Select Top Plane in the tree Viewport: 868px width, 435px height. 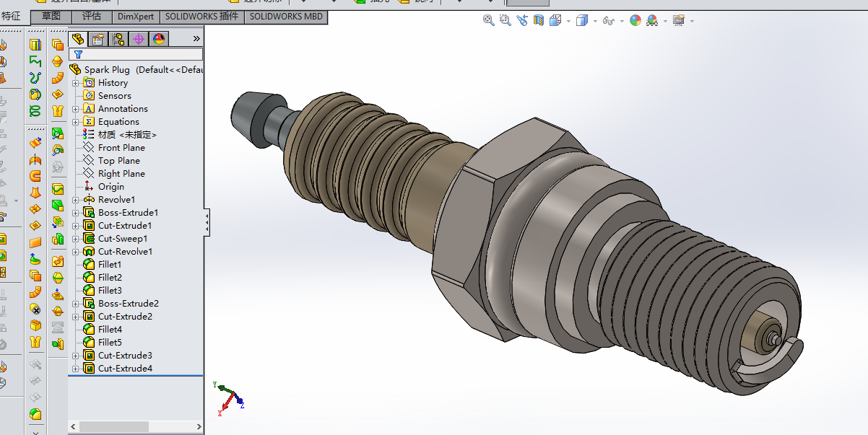119,161
